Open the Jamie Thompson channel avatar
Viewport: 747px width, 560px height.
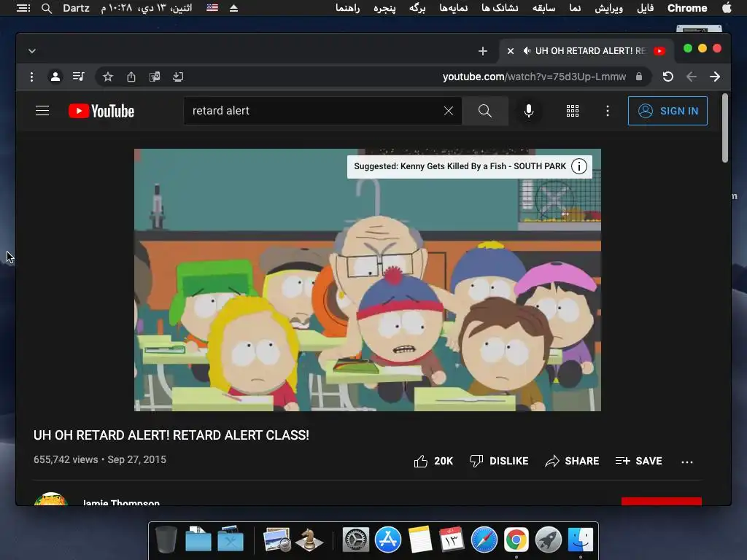pos(50,499)
